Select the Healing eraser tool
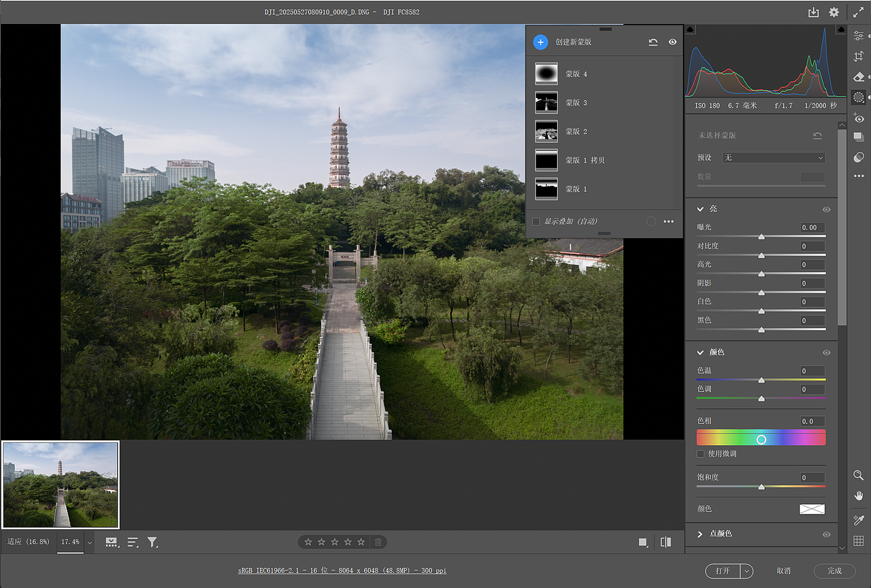 pyautogui.click(x=859, y=77)
